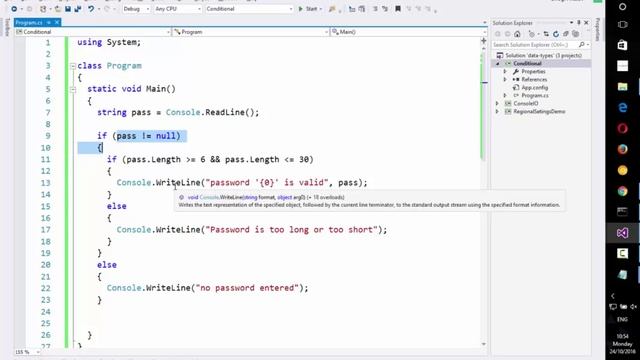Click the editor vertical scrollbar
Viewport: 640px width, 360px height.
484,196
